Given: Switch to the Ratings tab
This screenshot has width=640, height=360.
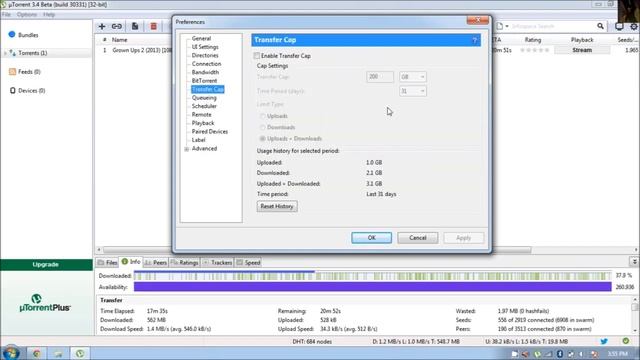Looking at the screenshot, I should click(184, 262).
